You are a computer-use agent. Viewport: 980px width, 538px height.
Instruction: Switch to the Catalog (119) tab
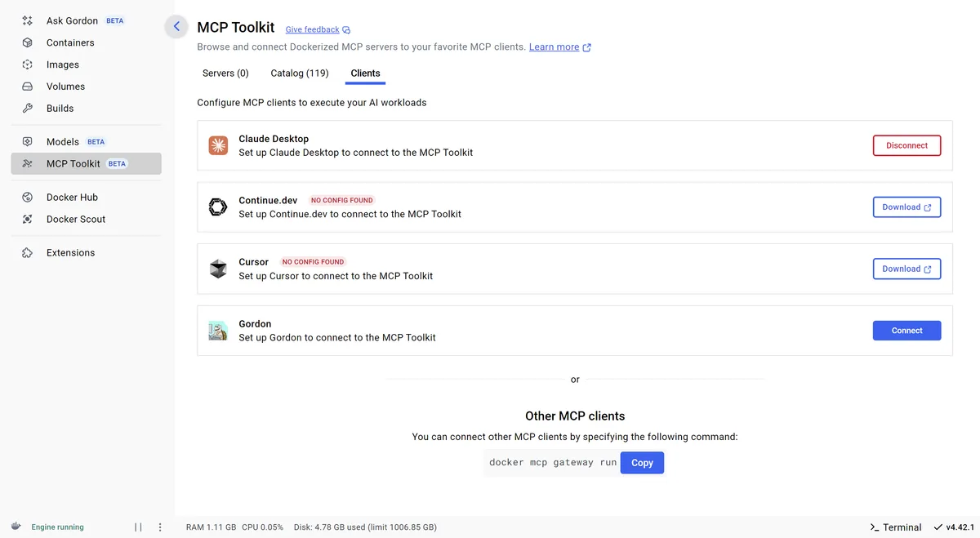[x=300, y=73]
